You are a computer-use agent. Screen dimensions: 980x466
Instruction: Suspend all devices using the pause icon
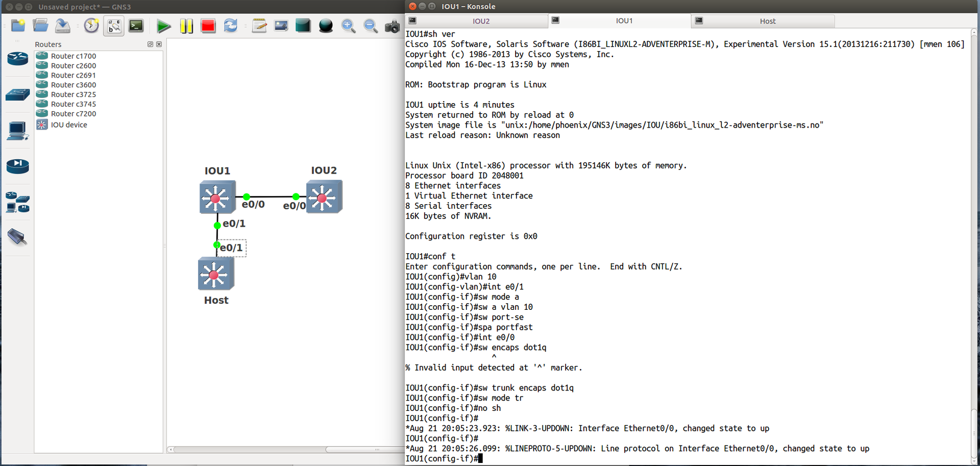tap(186, 26)
